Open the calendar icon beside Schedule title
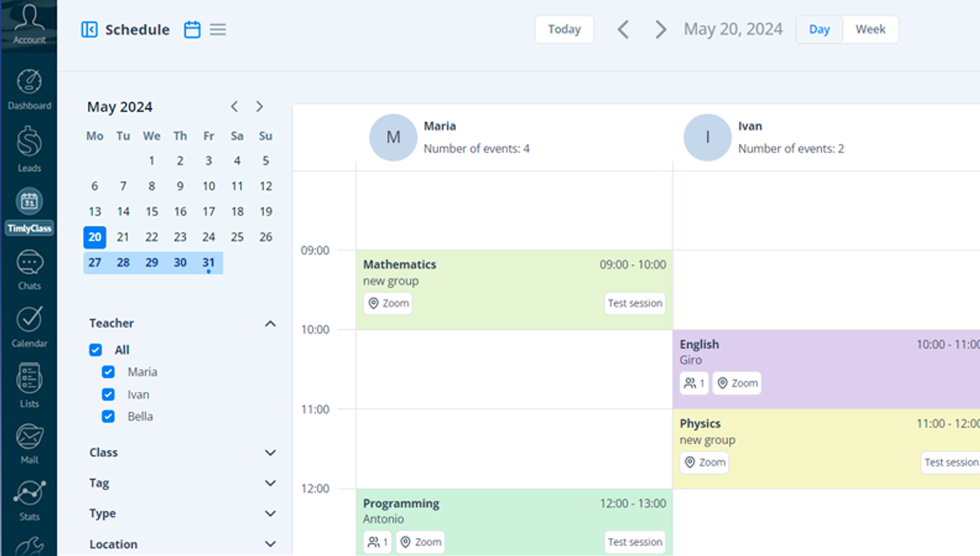 192,29
